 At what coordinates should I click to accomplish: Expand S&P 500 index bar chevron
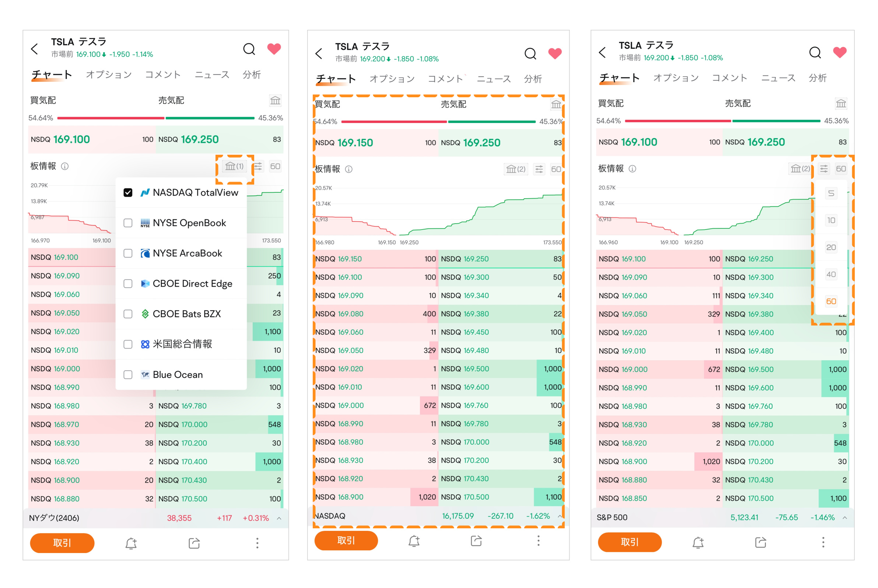point(844,518)
